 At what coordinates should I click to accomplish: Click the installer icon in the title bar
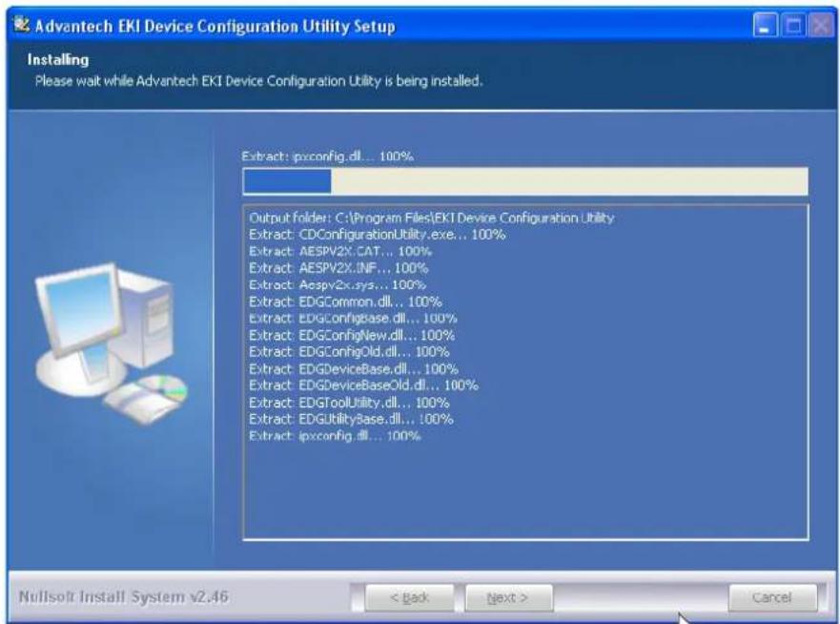click(21, 25)
